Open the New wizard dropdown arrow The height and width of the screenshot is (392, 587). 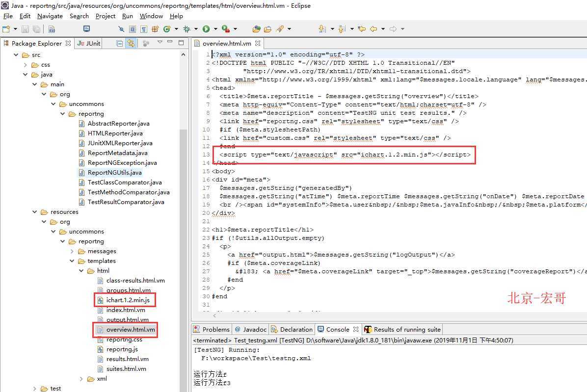click(15, 29)
